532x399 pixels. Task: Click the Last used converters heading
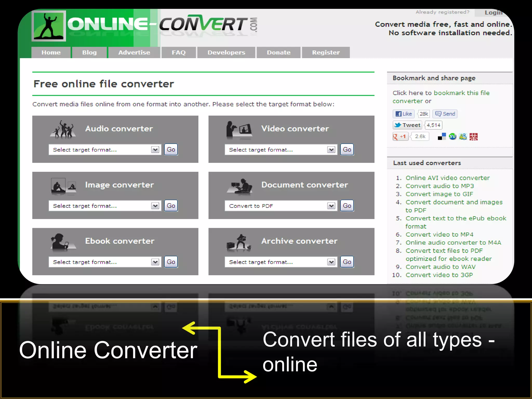(427, 163)
